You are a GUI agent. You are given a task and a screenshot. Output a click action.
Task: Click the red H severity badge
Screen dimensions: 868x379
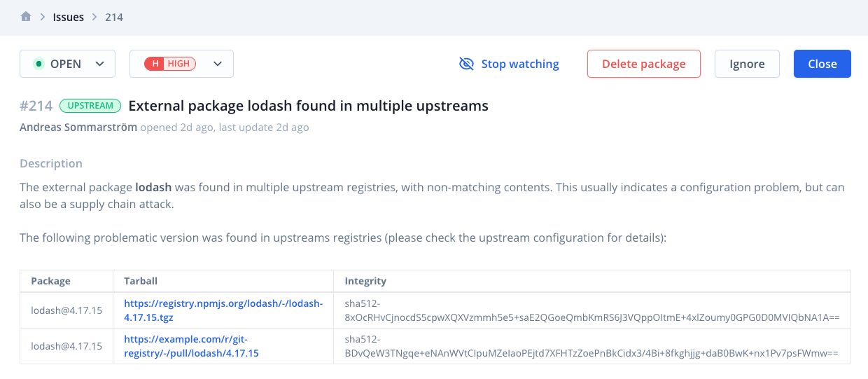pyautogui.click(x=153, y=64)
